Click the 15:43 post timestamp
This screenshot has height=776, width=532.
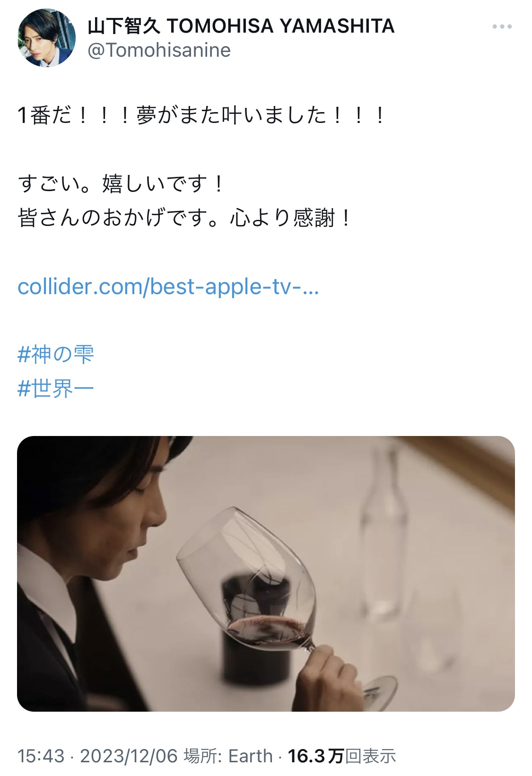point(41,756)
